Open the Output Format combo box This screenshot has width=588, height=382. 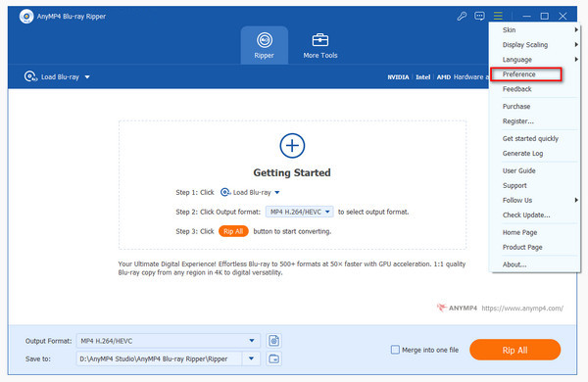click(x=168, y=341)
